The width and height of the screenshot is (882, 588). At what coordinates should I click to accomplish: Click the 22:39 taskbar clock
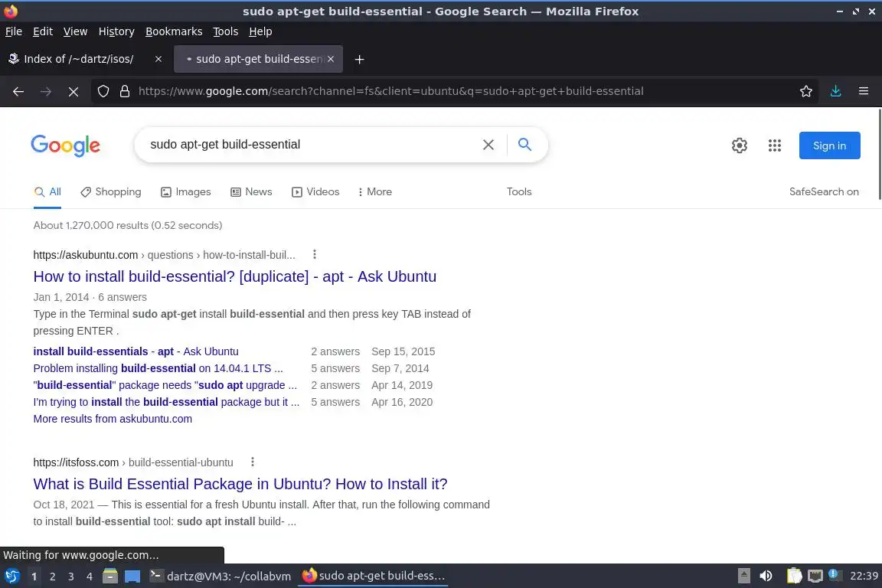(864, 577)
